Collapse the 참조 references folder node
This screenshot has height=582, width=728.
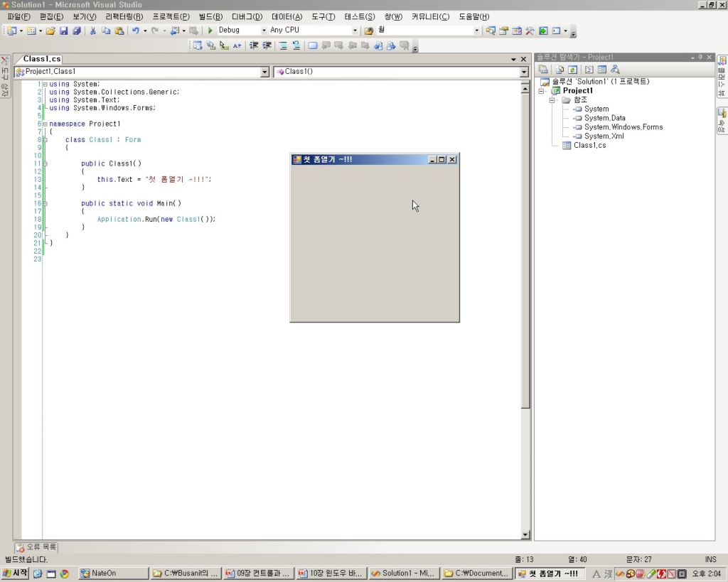coord(552,100)
